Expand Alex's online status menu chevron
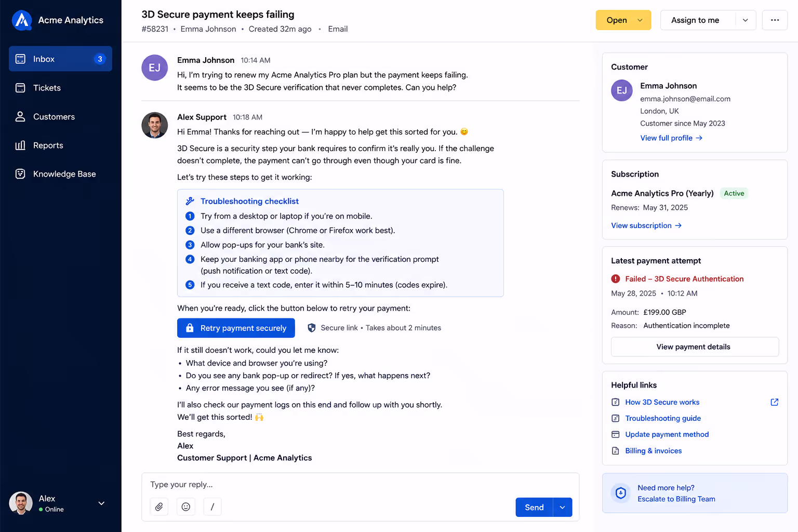 [x=101, y=503]
